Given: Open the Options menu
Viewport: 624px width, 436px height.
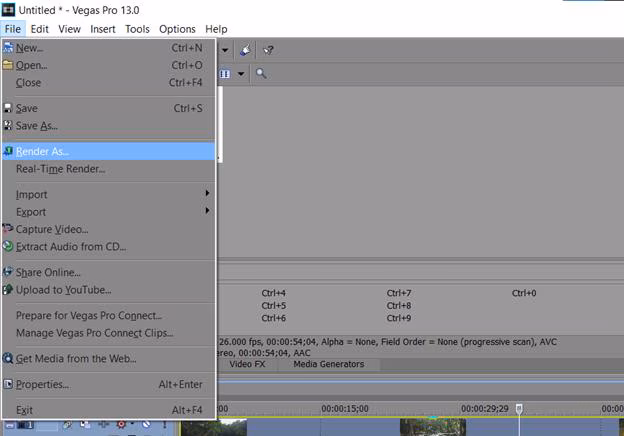Looking at the screenshot, I should 177,29.
